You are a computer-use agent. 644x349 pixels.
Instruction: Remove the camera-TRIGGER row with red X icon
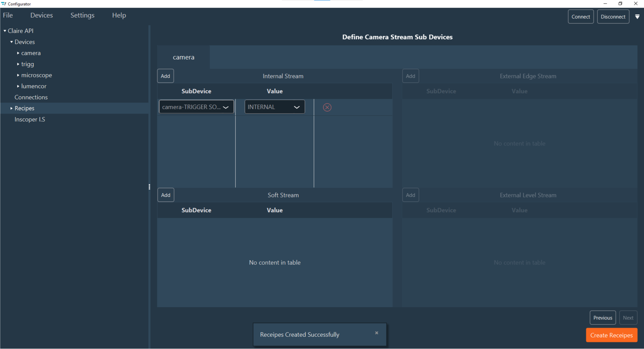[327, 107]
